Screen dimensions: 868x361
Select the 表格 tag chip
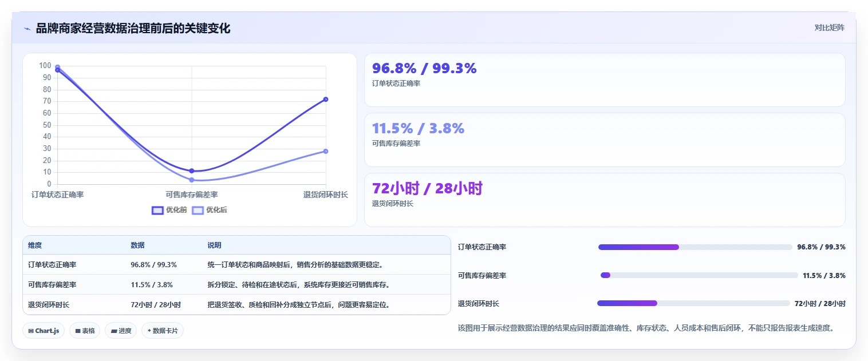tap(85, 331)
